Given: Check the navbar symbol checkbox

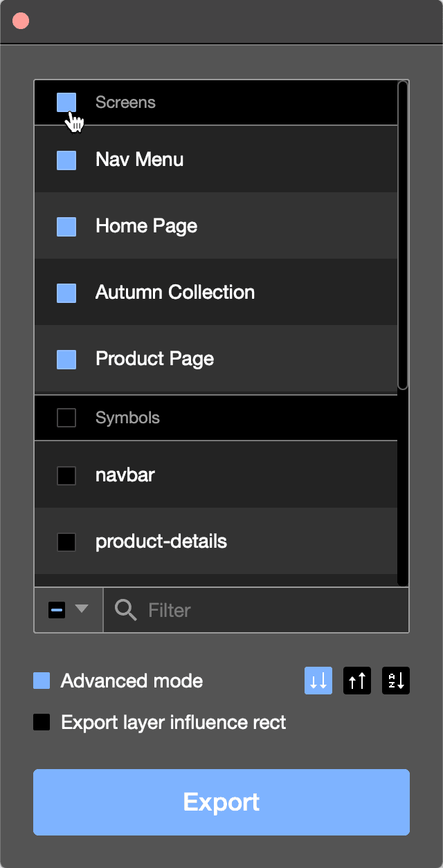Looking at the screenshot, I should click(66, 476).
